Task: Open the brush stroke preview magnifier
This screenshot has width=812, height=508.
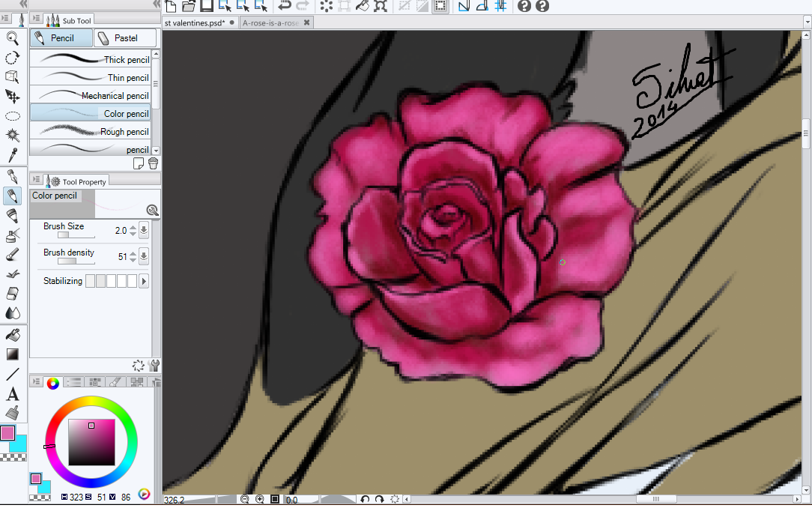Action: pos(152,210)
